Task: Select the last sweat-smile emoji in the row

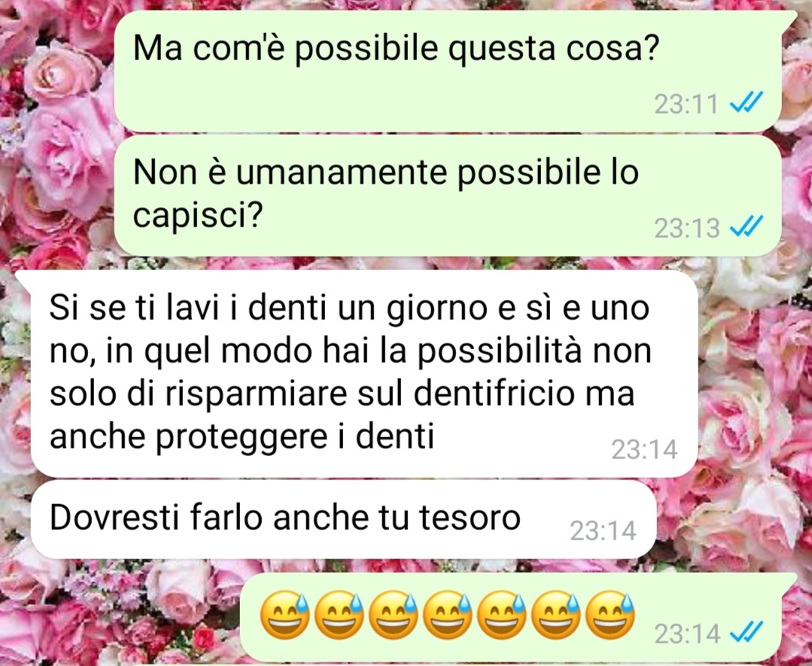Action: (610, 614)
